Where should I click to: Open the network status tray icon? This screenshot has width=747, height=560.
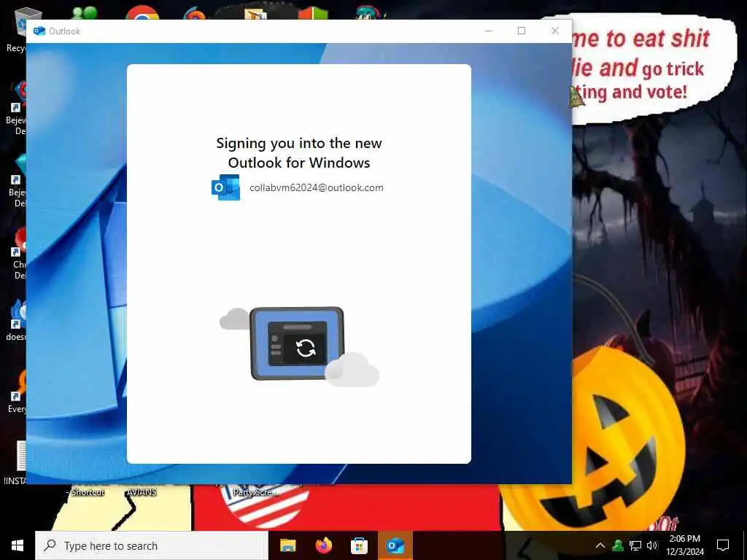point(635,545)
